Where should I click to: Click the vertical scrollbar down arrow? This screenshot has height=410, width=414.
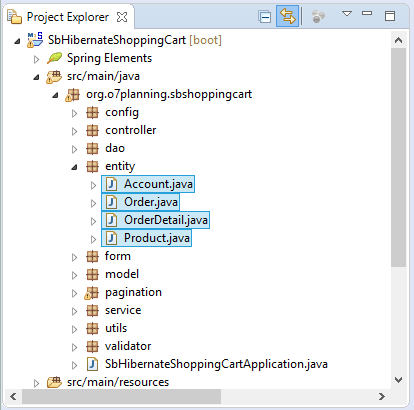point(398,380)
